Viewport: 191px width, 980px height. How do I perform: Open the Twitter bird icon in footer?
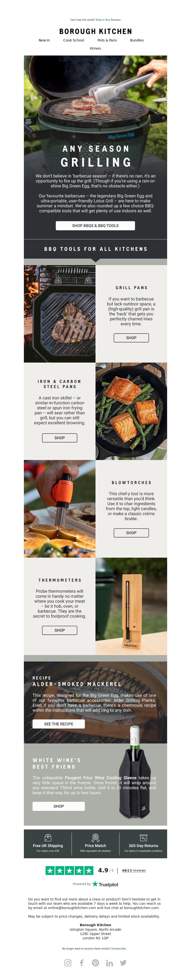tap(123, 963)
